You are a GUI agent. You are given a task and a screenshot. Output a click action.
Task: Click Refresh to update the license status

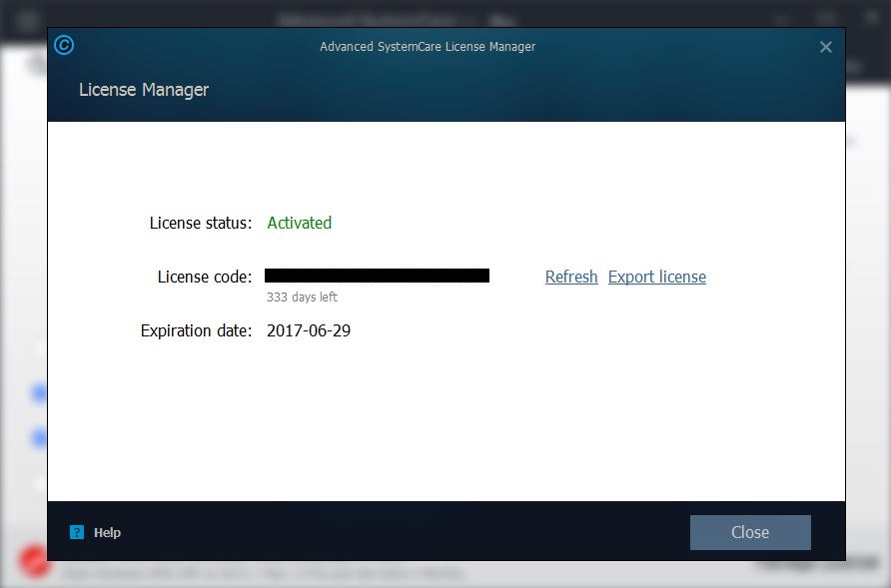click(x=570, y=277)
